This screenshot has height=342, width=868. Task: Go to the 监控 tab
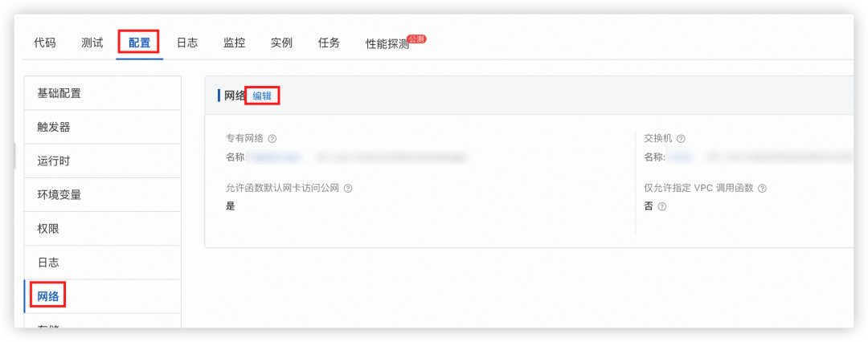point(234,43)
